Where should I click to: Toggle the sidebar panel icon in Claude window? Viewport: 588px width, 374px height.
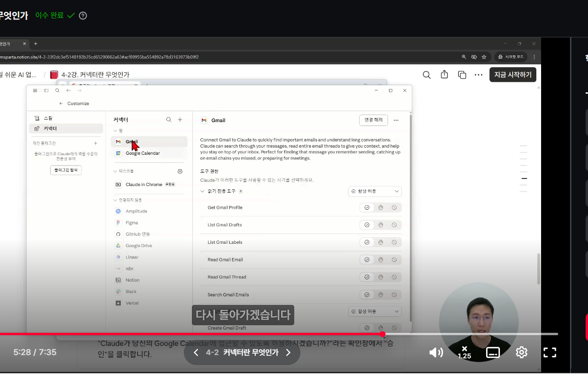tap(46, 90)
